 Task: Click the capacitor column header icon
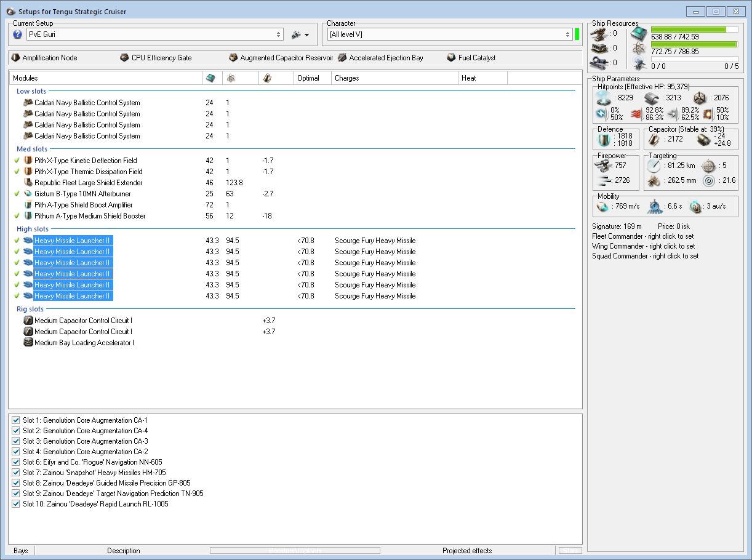pos(266,78)
